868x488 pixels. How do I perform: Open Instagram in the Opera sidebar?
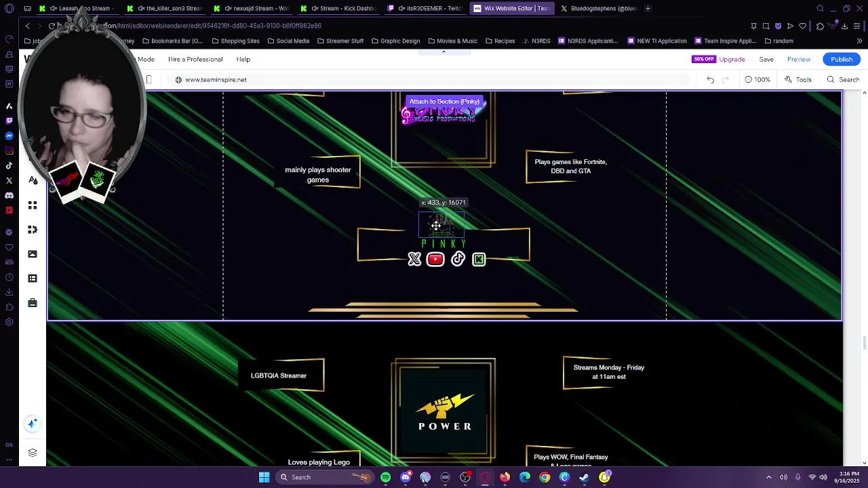pos(9,150)
